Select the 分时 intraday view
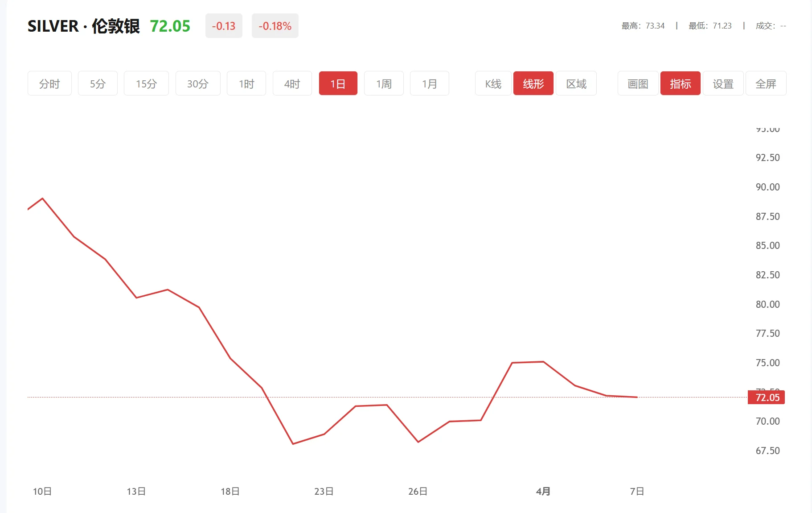The image size is (812, 513). pos(49,83)
